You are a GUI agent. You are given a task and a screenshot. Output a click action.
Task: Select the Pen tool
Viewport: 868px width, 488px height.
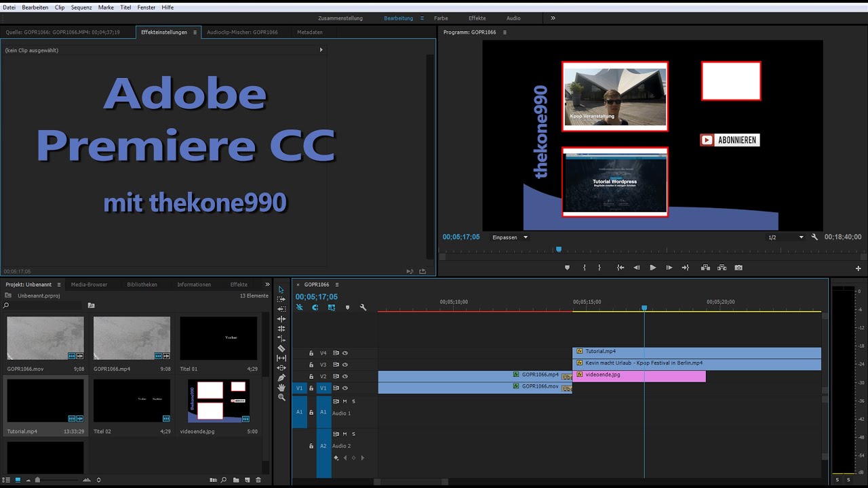pos(281,378)
